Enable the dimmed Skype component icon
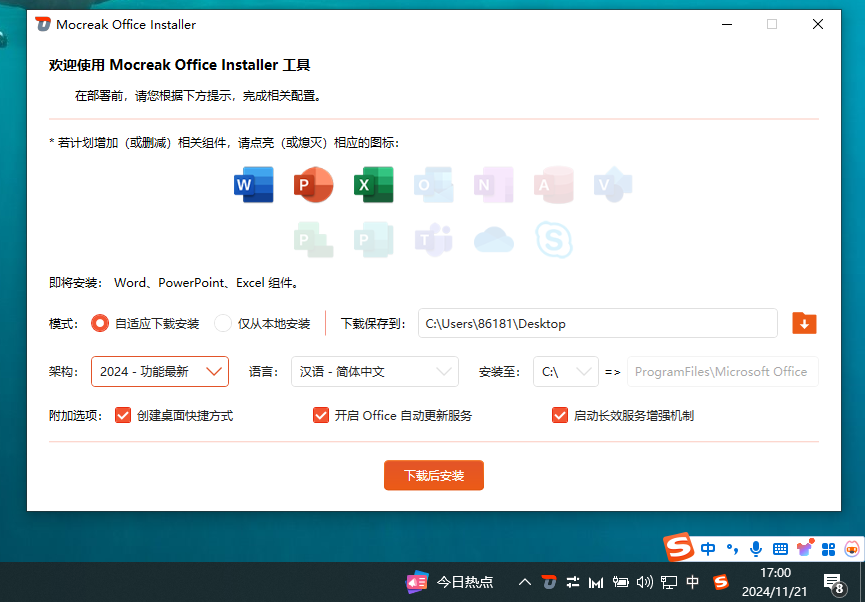 click(553, 240)
